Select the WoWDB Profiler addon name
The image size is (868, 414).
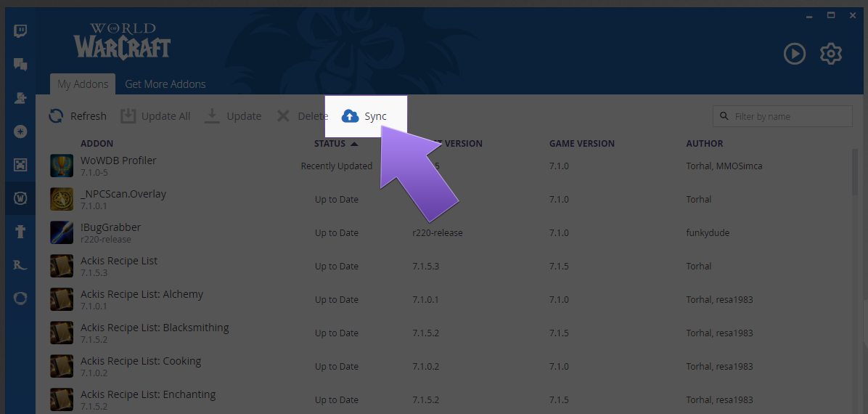coord(118,161)
